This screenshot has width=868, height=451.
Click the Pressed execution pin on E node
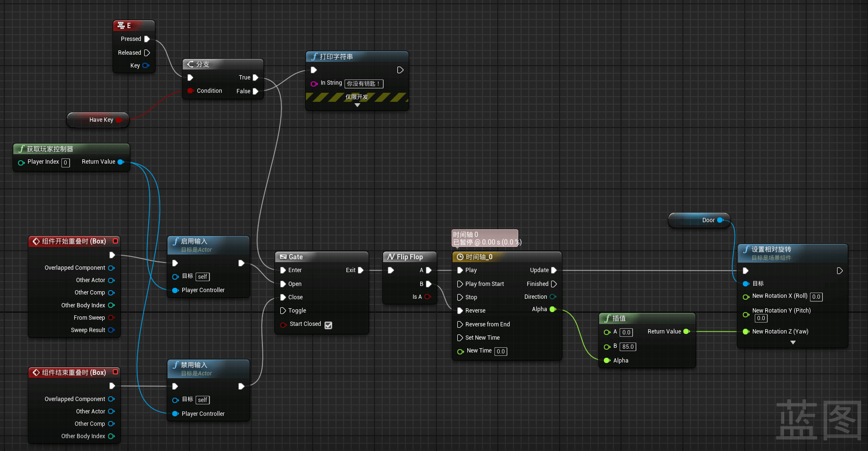pyautogui.click(x=147, y=39)
